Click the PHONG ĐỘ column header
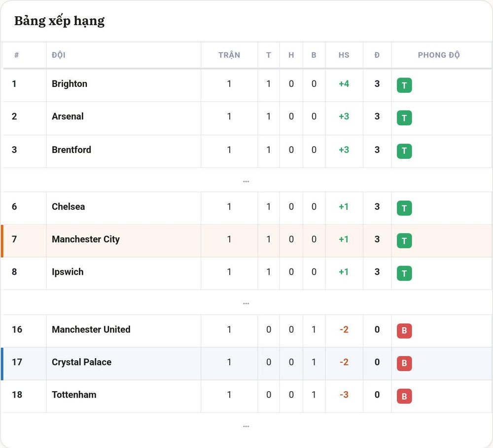 (x=439, y=55)
